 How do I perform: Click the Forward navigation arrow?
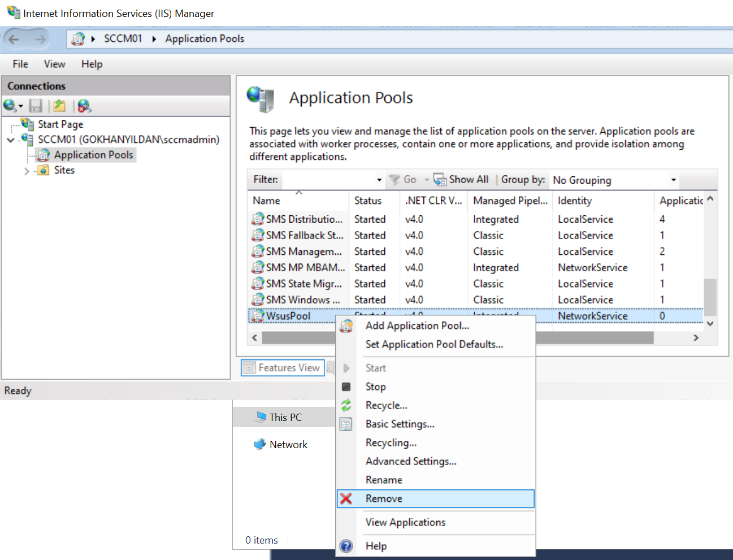click(40, 39)
